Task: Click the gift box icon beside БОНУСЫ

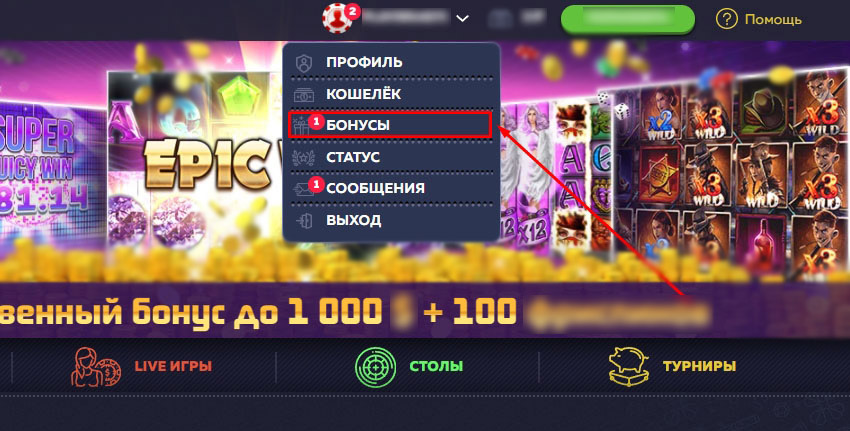Action: click(x=301, y=126)
